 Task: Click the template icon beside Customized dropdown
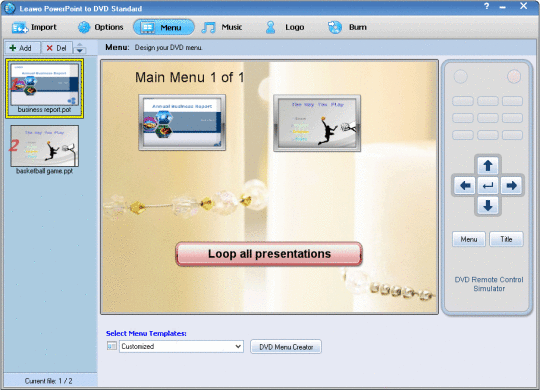tap(112, 346)
